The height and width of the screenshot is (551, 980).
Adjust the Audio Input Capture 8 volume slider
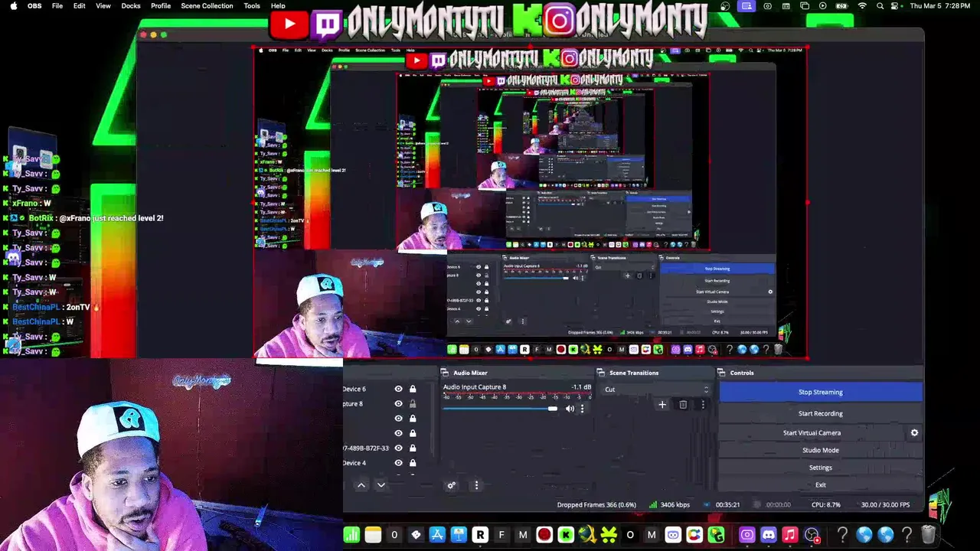[x=501, y=409]
